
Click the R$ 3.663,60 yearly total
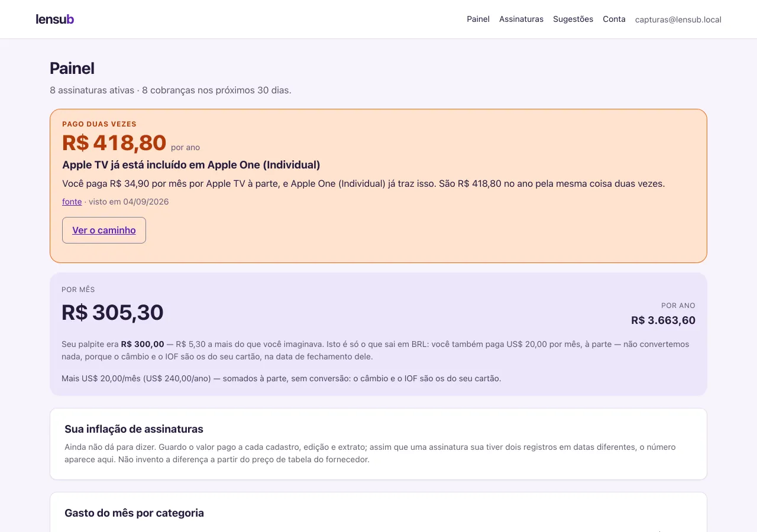coord(663,320)
